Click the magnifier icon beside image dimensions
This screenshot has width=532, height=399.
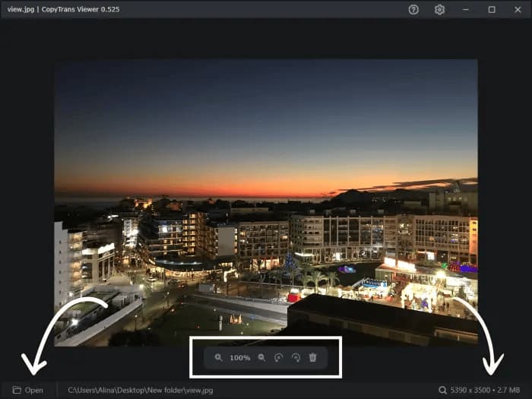pos(442,390)
